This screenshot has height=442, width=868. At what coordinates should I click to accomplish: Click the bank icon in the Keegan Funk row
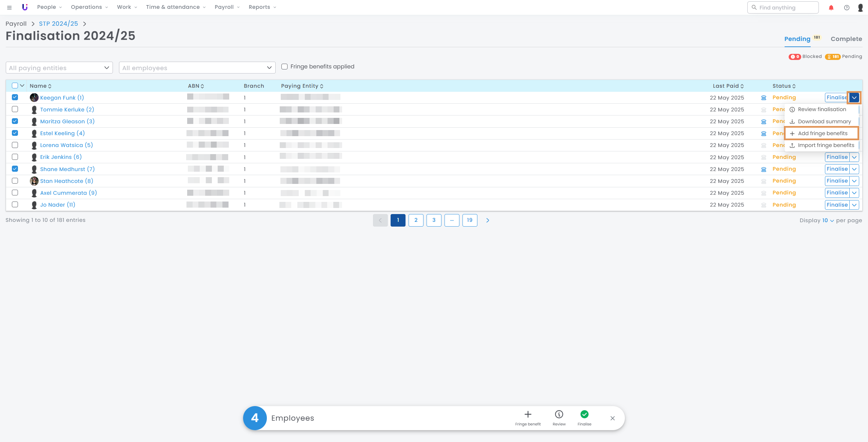point(764,98)
